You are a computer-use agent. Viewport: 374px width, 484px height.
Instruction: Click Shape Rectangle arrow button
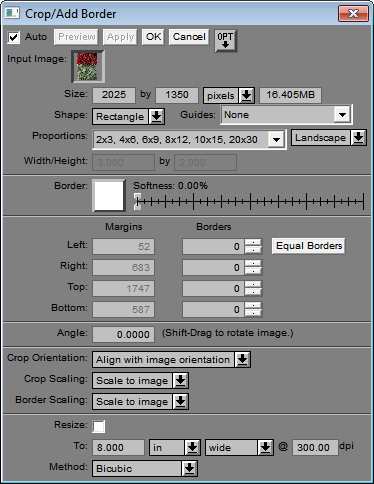pyautogui.click(x=156, y=116)
